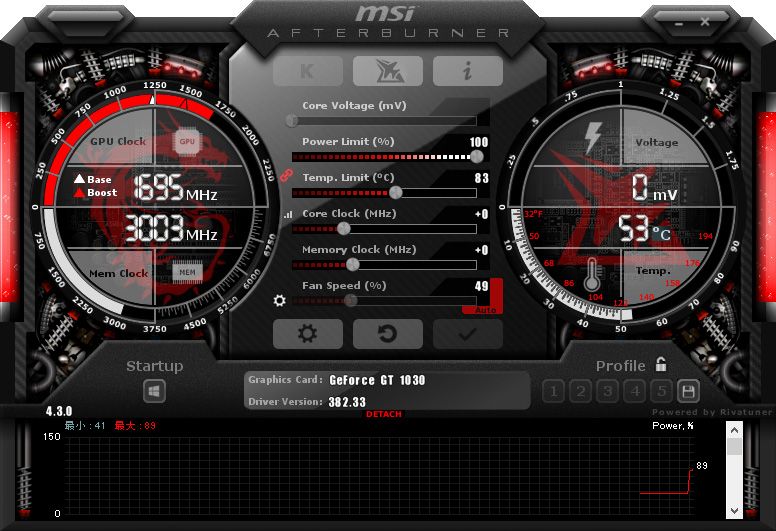Reset settings with the circular arrow button
This screenshot has height=531, width=776.
[388, 334]
